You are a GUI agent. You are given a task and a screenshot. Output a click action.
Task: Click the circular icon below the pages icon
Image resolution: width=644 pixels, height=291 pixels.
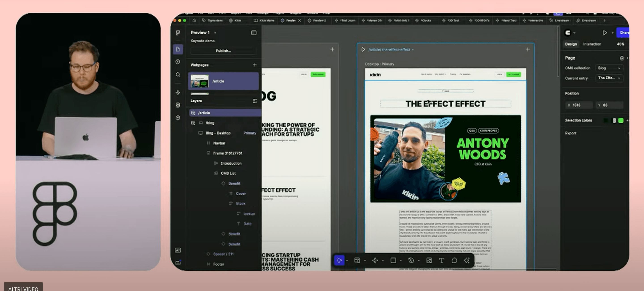click(x=178, y=62)
